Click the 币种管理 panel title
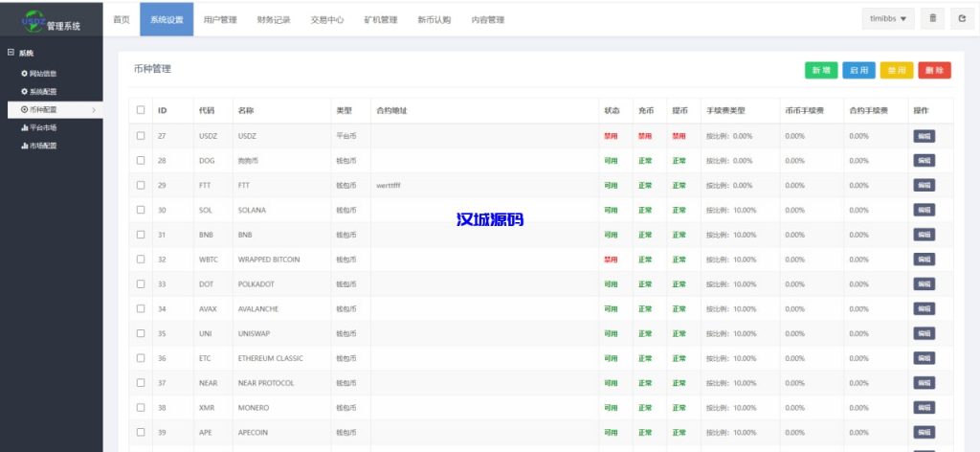The width and height of the screenshot is (980, 452). 152,69
